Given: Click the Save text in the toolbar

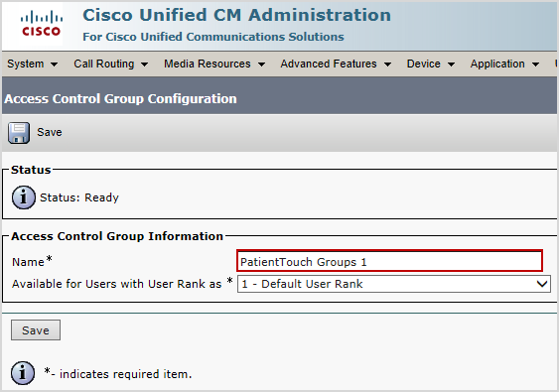Looking at the screenshot, I should coord(50,132).
